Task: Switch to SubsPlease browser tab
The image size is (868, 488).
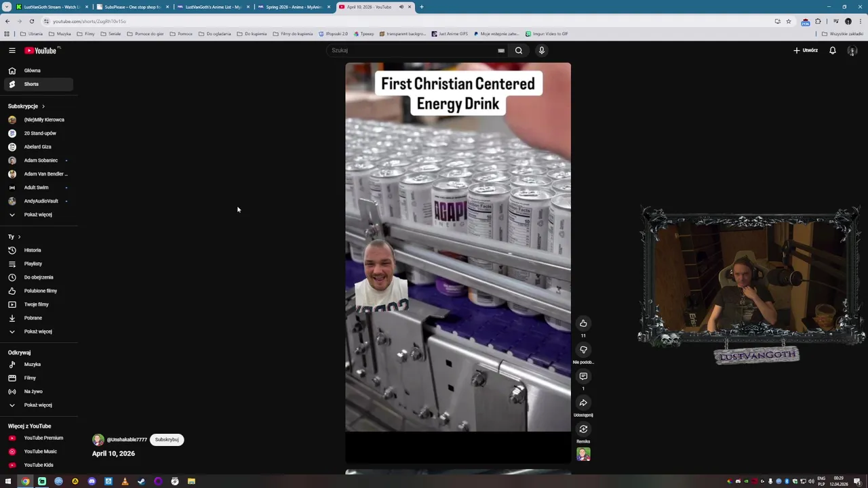Action: [132, 7]
